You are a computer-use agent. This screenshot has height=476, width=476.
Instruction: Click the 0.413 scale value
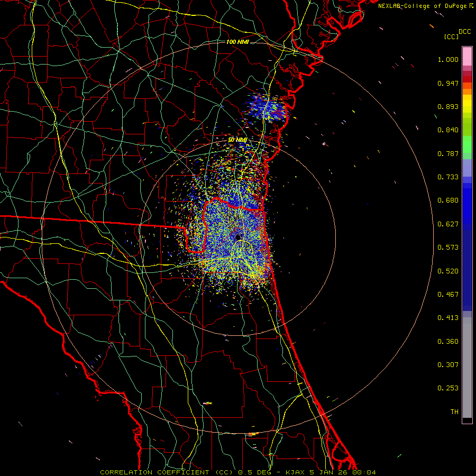pyautogui.click(x=448, y=318)
